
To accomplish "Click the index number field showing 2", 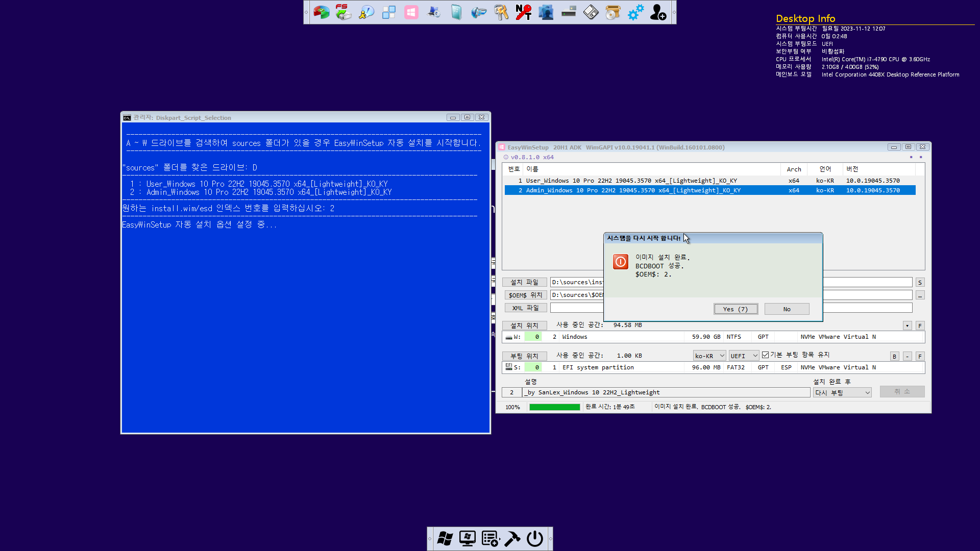I will tap(511, 392).
